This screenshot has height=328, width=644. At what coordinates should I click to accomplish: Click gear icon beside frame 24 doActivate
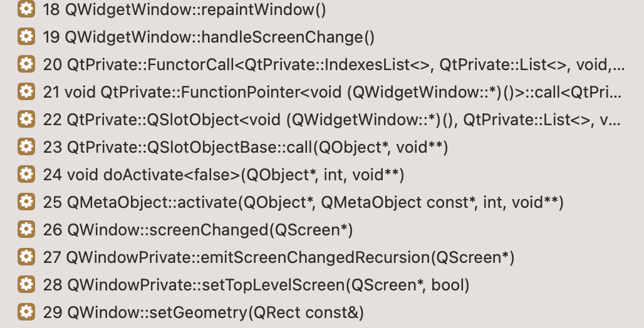(x=26, y=174)
